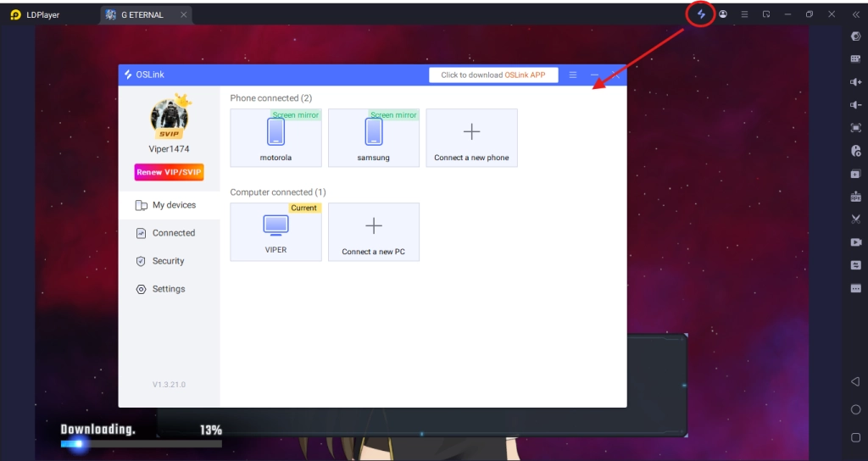This screenshot has height=461, width=868.
Task: Open the LDPlayer user account icon
Action: click(723, 14)
